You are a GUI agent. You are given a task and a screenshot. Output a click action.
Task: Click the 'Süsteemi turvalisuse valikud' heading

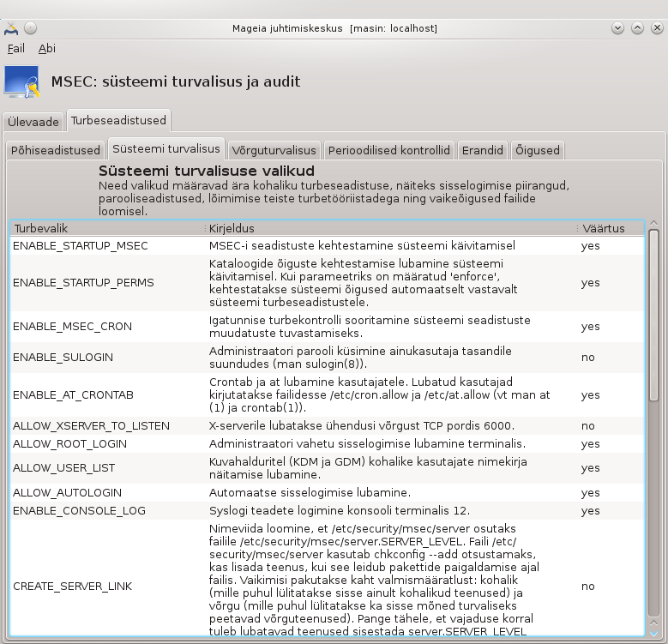point(207,171)
